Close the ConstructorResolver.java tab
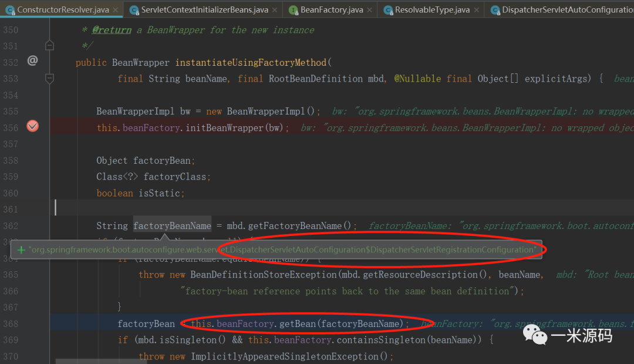The height and width of the screenshot is (364, 634). (x=115, y=10)
